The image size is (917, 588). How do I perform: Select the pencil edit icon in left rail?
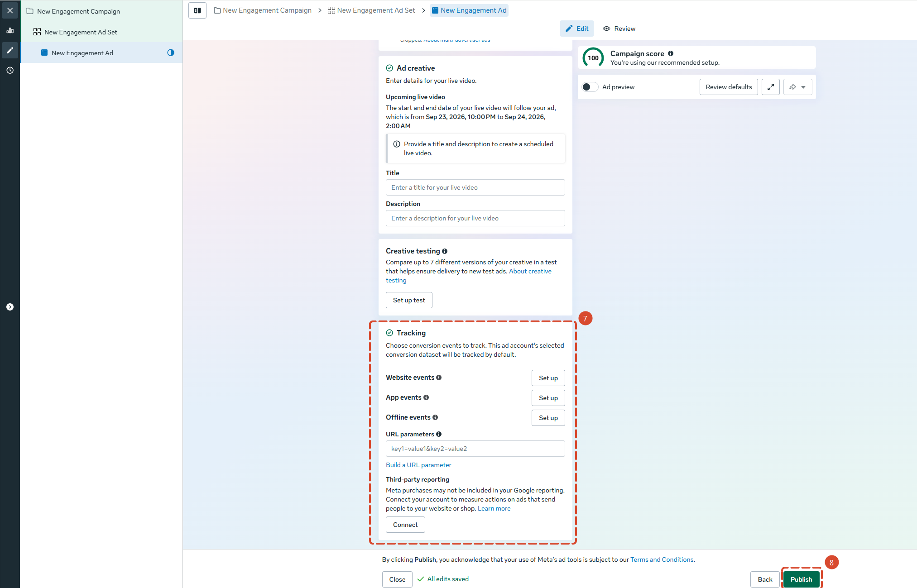coord(10,50)
